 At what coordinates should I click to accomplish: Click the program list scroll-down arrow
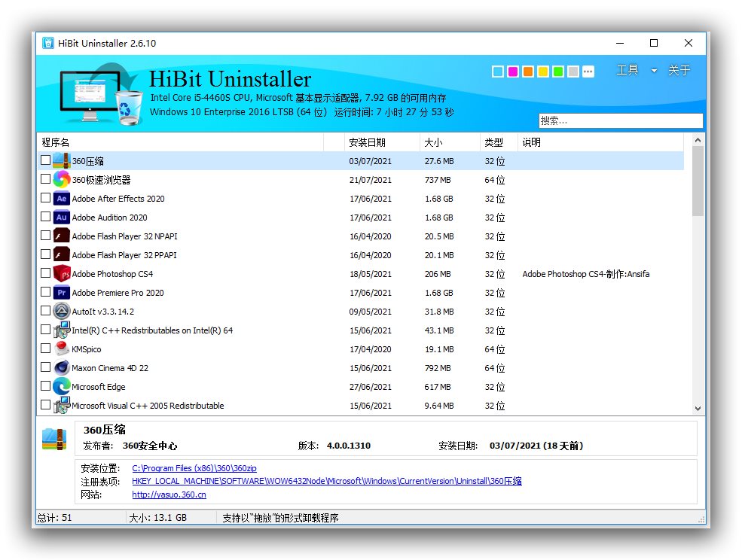tap(698, 408)
